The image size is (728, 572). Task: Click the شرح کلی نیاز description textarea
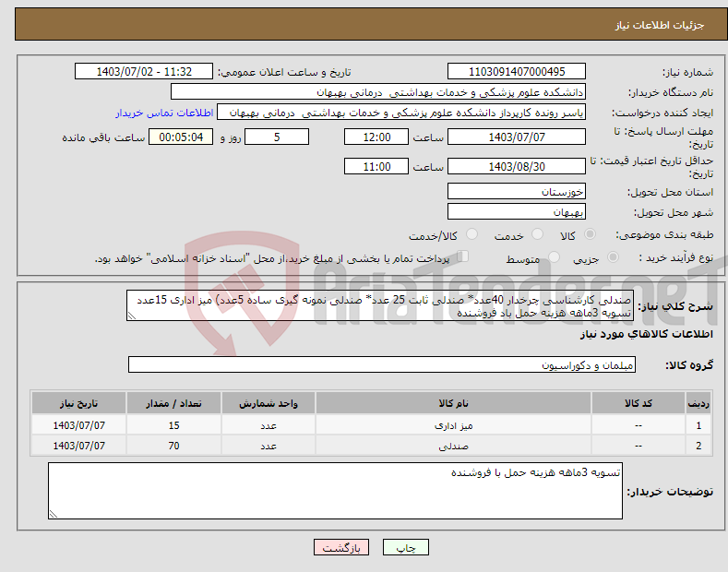(x=380, y=305)
